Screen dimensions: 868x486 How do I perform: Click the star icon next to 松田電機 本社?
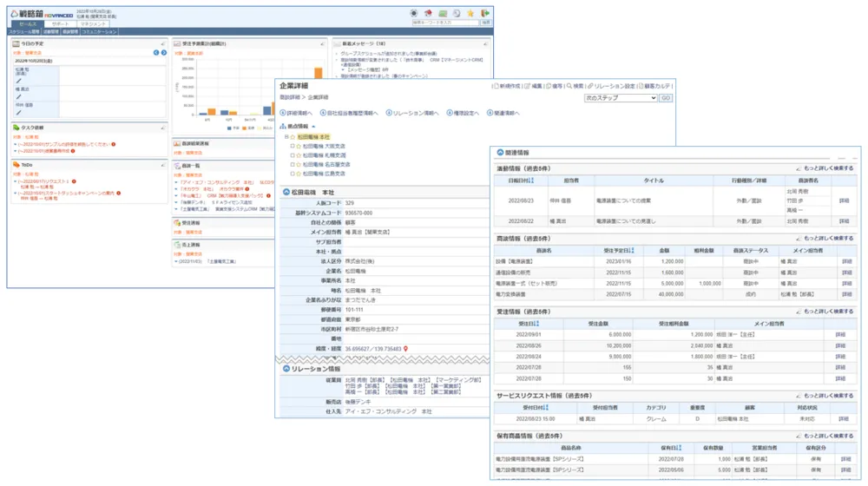click(293, 137)
